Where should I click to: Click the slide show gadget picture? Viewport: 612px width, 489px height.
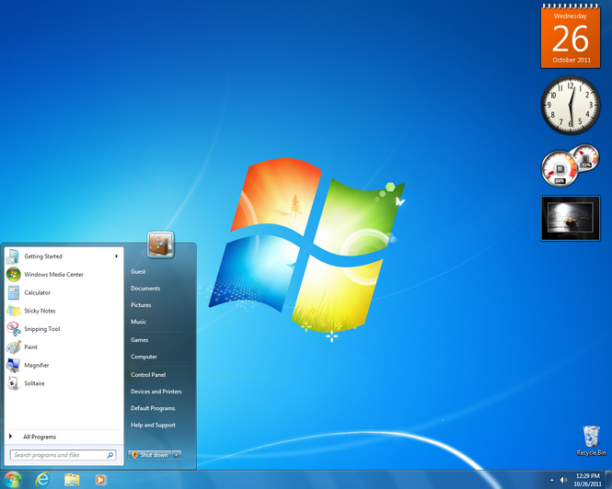[x=570, y=219]
